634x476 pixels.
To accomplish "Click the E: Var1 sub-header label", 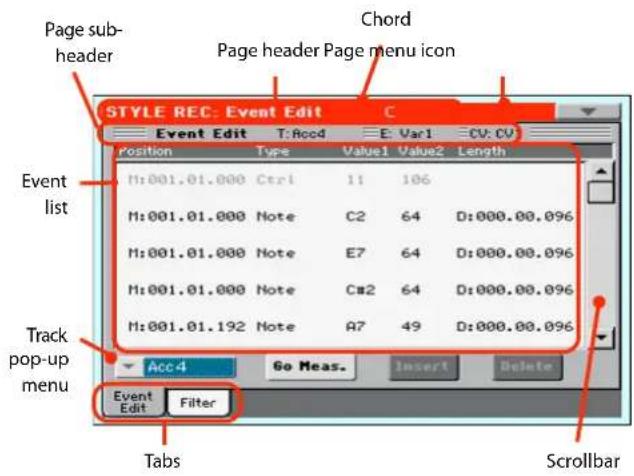I will pyautogui.click(x=406, y=133).
